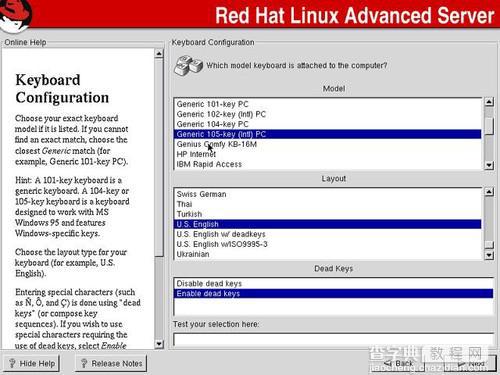Click Online Help scroll down arrow
Viewport: 500px width, 375px height.
(x=159, y=343)
